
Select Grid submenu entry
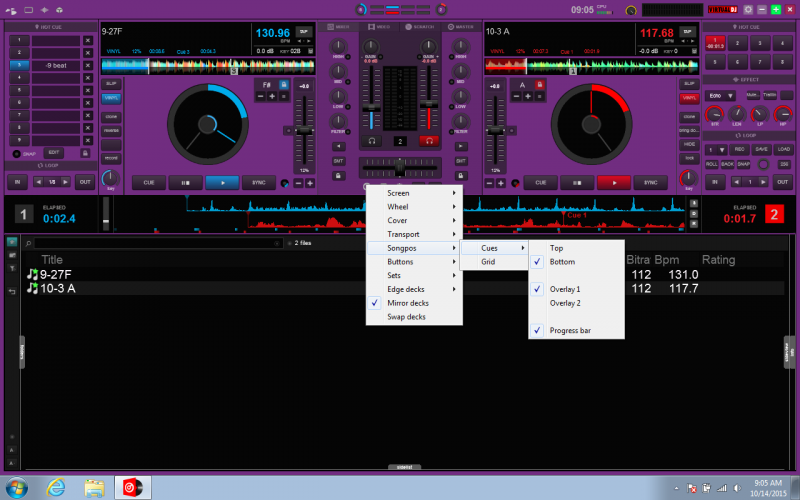pyautogui.click(x=494, y=262)
